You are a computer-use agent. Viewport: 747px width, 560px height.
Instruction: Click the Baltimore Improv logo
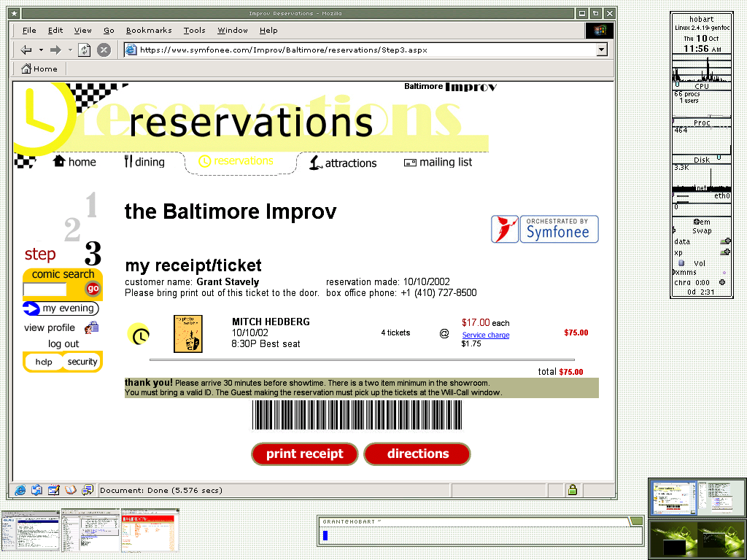[x=450, y=87]
